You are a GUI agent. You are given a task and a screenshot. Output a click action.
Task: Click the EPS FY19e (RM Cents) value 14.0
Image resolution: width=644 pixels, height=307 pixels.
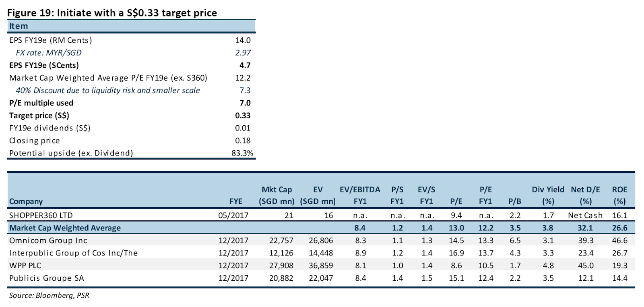243,40
